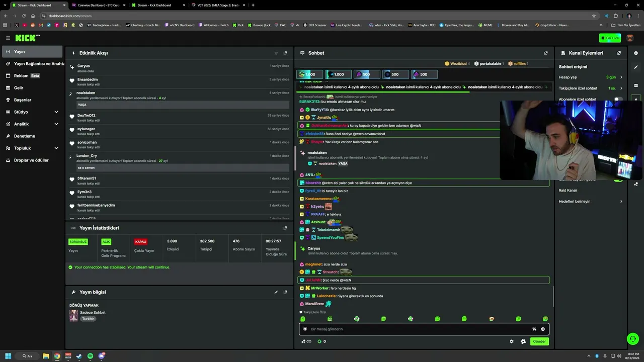Viewport: 644px width, 362px height.
Task: Pop out the Yayın bilgisi panel
Action: (x=285, y=292)
